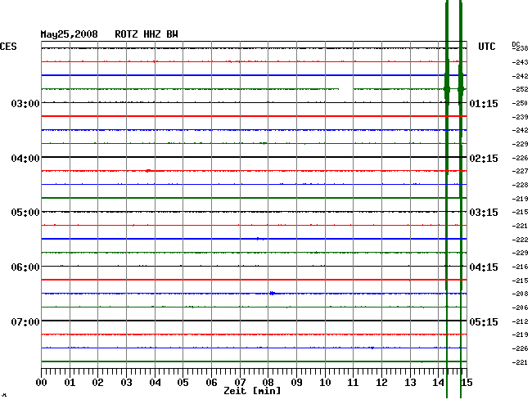Click the 01:15 UTC time label

[x=484, y=103]
